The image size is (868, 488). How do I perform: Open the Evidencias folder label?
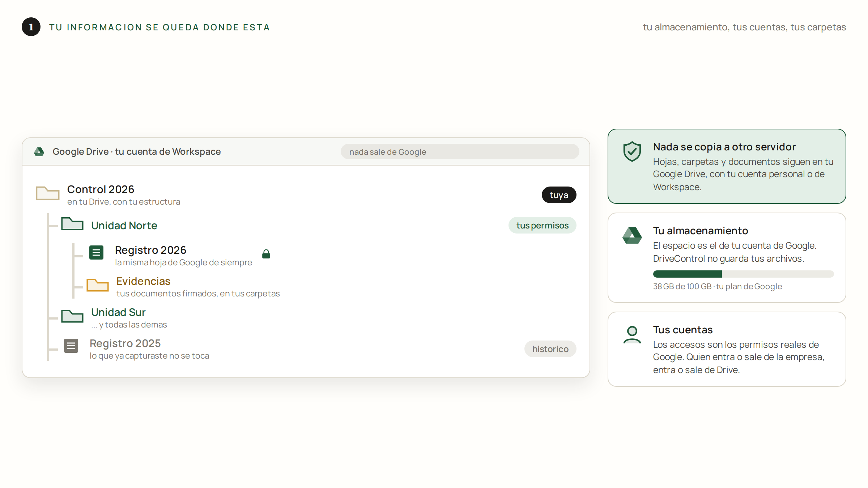click(143, 281)
